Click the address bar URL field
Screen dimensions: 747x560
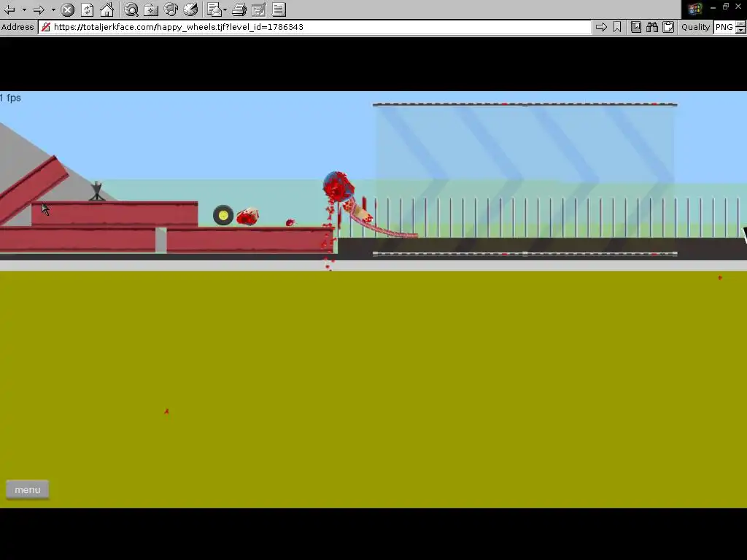314,27
